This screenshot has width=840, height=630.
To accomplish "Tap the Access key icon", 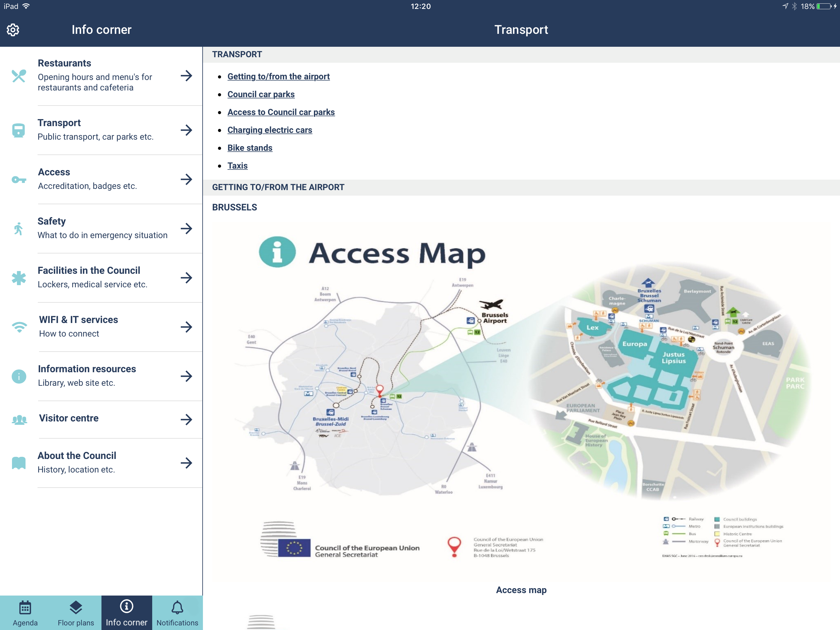I will click(19, 180).
